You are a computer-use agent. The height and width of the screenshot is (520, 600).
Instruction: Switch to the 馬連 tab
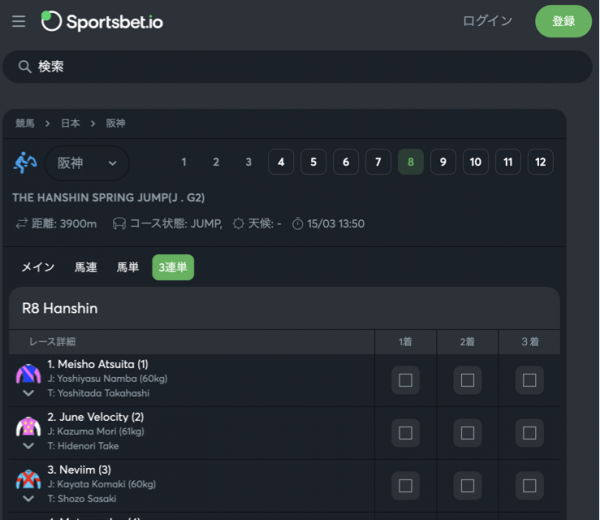click(x=85, y=267)
